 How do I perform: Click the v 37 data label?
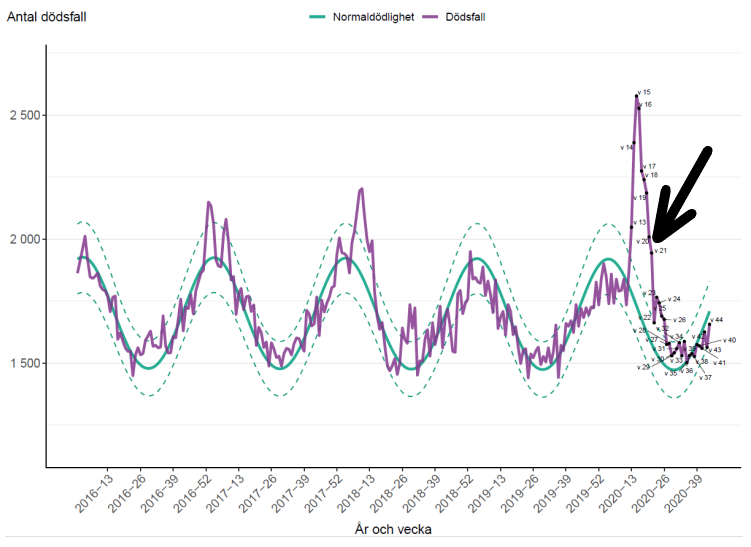coord(705,377)
